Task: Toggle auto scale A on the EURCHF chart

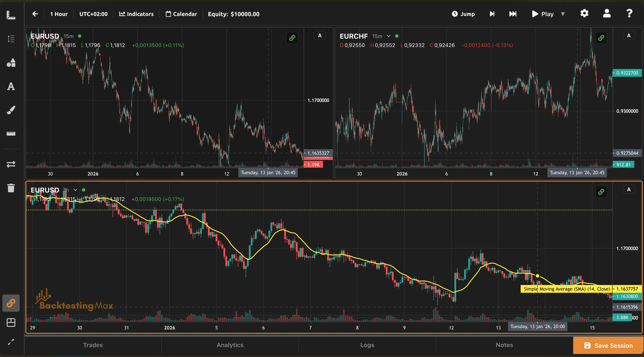Action: 629,36
